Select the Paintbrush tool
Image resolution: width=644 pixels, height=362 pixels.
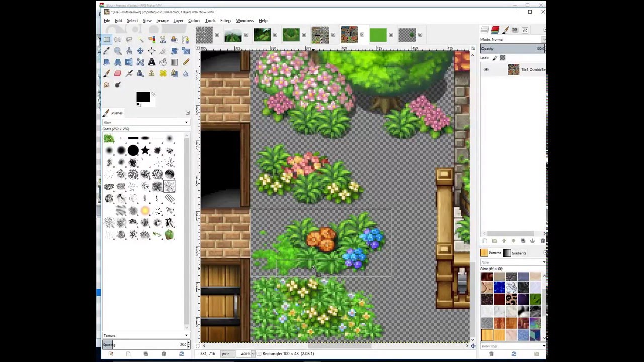107,74
